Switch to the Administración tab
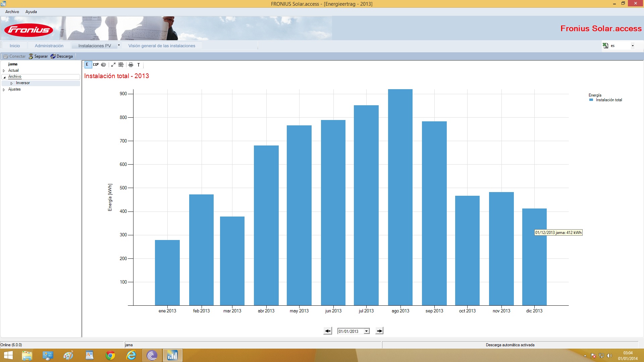This screenshot has width=644, height=362. (49, 46)
